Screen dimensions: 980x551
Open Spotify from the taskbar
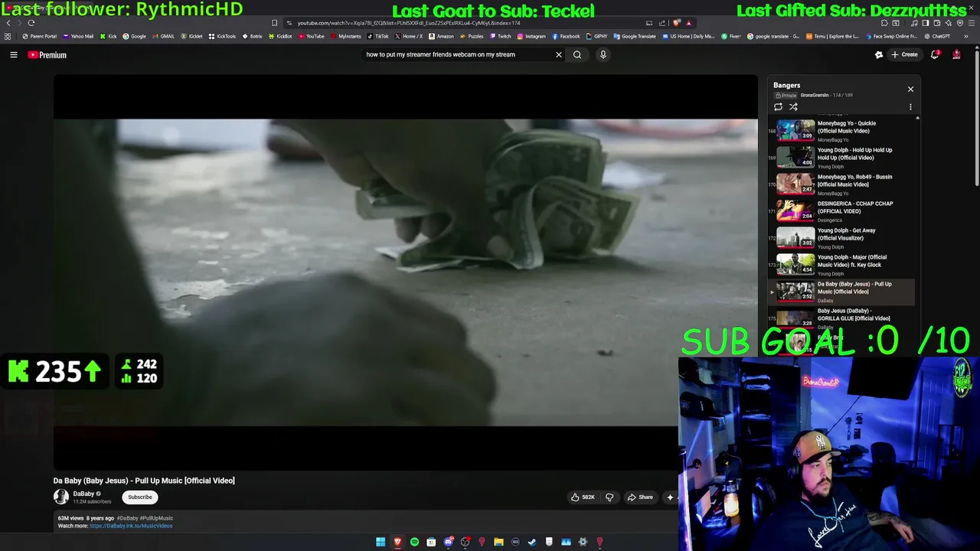pos(414,542)
